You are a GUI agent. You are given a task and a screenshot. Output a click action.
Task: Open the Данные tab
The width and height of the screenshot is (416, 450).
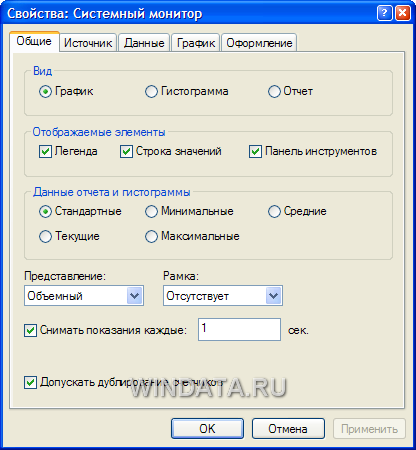point(144,43)
